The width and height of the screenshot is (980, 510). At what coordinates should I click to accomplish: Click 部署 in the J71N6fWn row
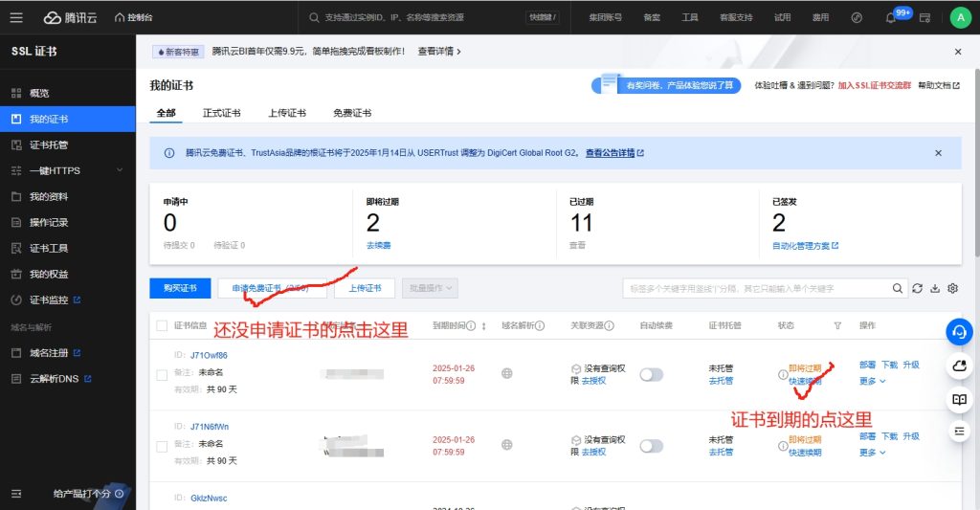point(867,436)
